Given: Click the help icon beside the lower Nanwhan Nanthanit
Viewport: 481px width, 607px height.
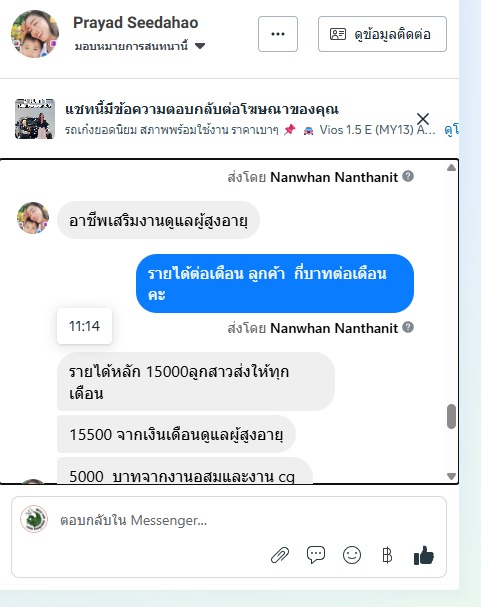Looking at the screenshot, I should 408,328.
